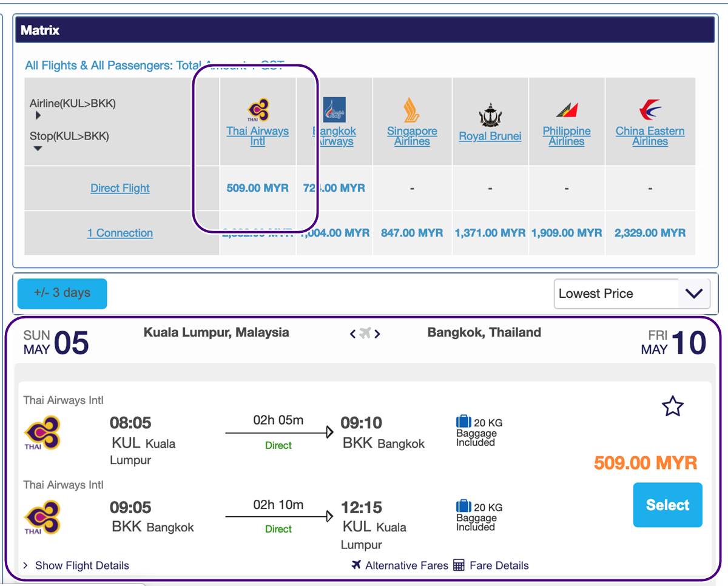
Task: Click the baggage icon on the BKK to KUL flight
Action: pos(463,506)
